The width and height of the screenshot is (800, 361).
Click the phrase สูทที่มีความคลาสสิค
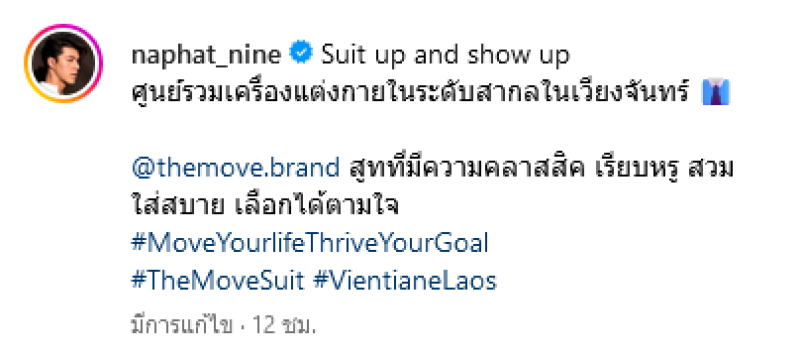click(x=467, y=168)
